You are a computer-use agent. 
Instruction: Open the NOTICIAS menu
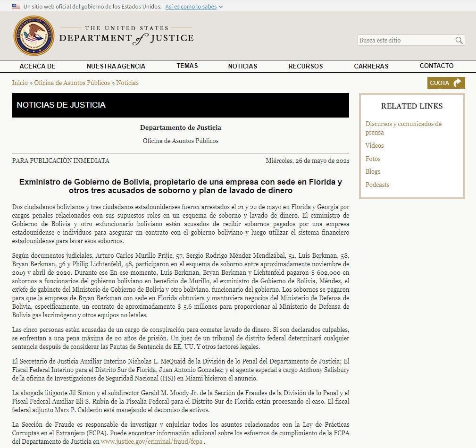pos(242,66)
